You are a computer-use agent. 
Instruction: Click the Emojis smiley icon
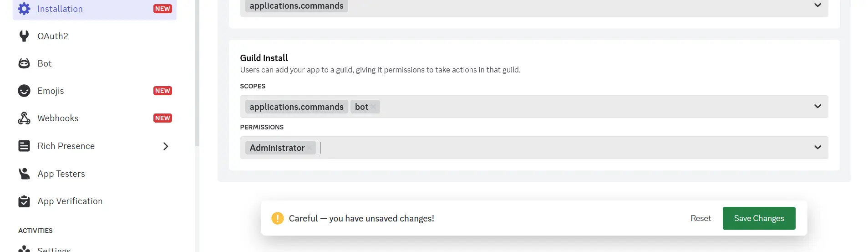pos(24,91)
